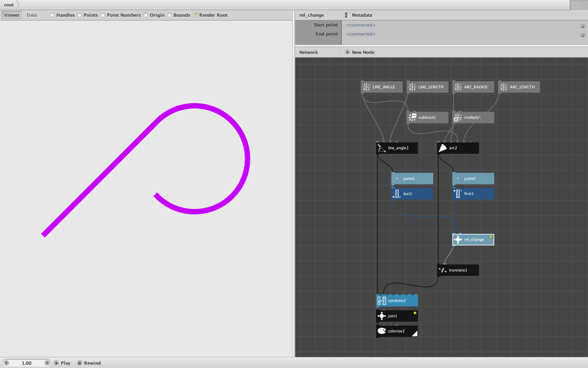This screenshot has width=588, height=368.
Task: Click the rendered-node triangle on colorize2
Action: [415, 334]
